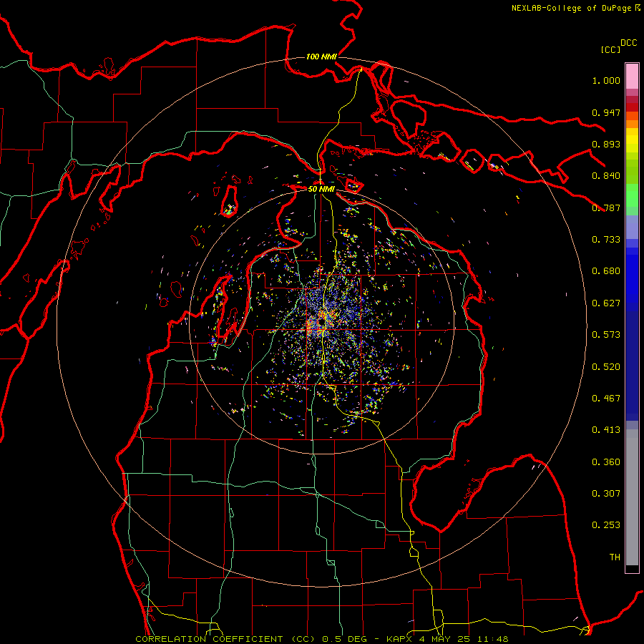Viewport: 644px width, 644px height.
Task: Select the 0.947 color scale value
Action: [606, 112]
